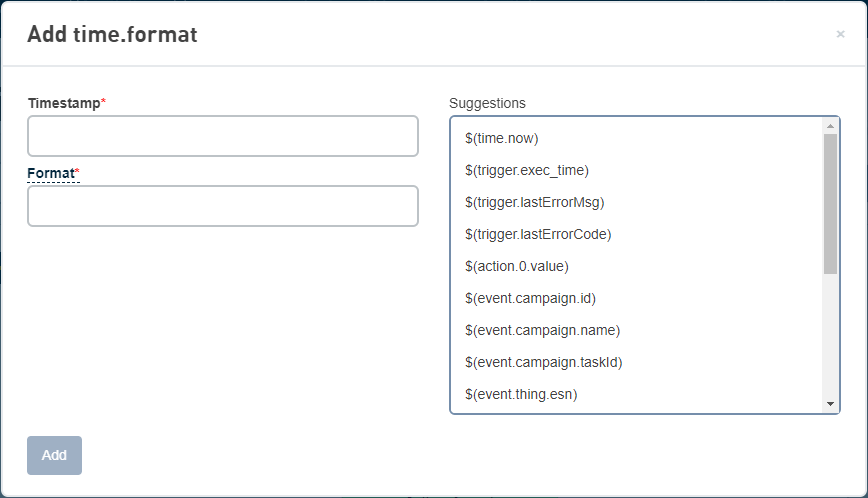Close the Add time.format dialog
Screen dimensions: 868x498
point(840,34)
